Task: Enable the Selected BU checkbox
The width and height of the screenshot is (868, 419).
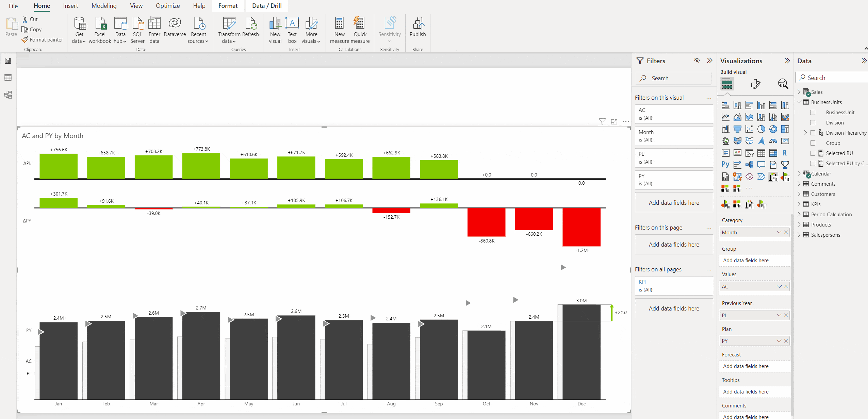Action: pos(813,153)
